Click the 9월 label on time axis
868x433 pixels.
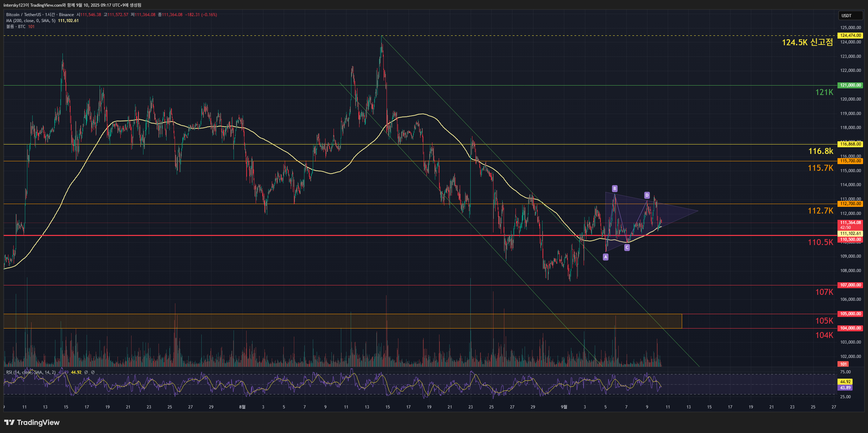coord(564,407)
